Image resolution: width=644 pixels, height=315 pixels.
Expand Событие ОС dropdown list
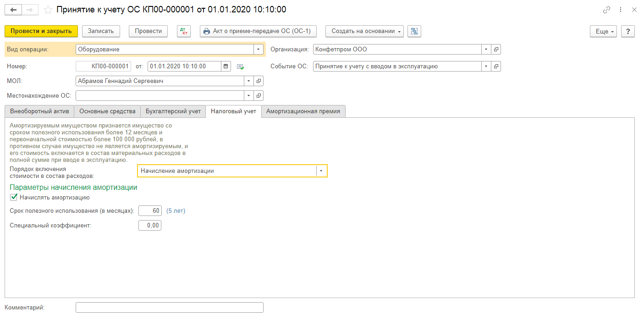[x=486, y=66]
